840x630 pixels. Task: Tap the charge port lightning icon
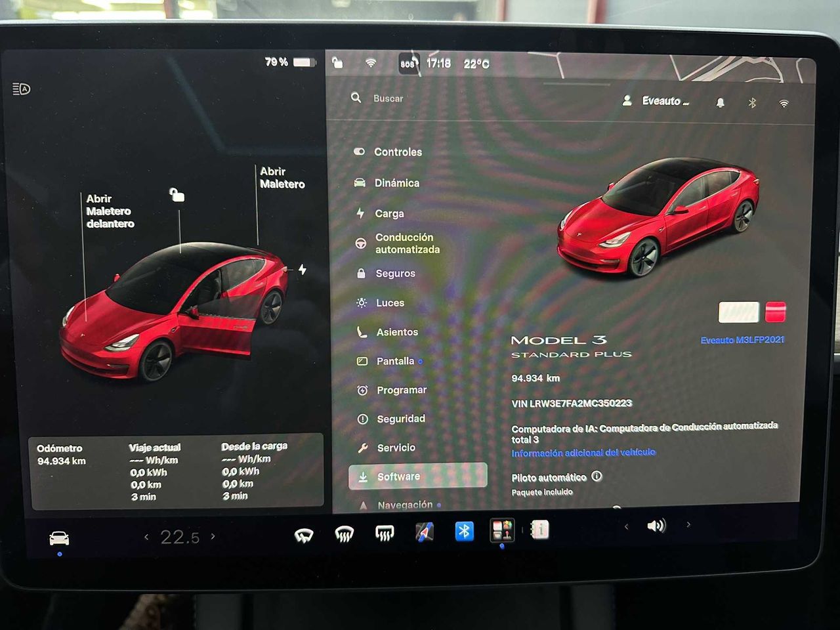click(x=303, y=270)
